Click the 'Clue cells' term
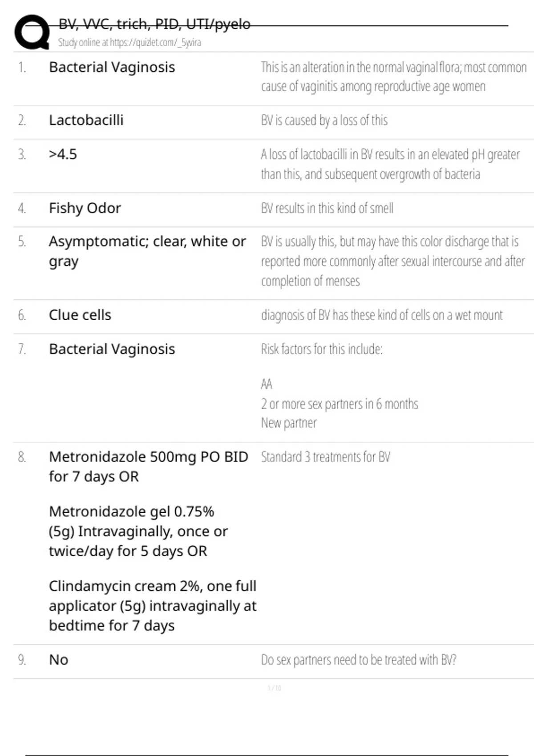Viewport: 534px width, 756px height. click(x=80, y=315)
